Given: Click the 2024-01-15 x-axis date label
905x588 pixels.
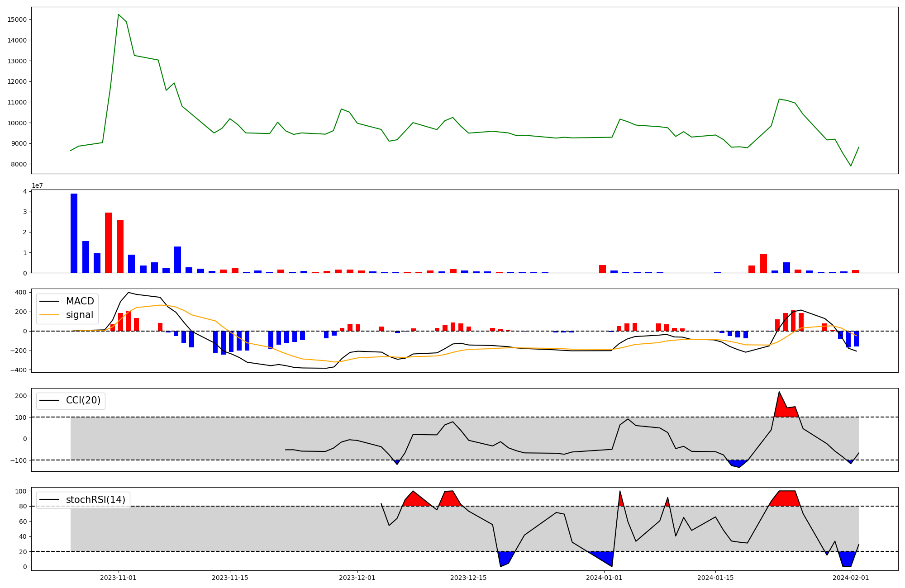Looking at the screenshot, I should click(715, 578).
